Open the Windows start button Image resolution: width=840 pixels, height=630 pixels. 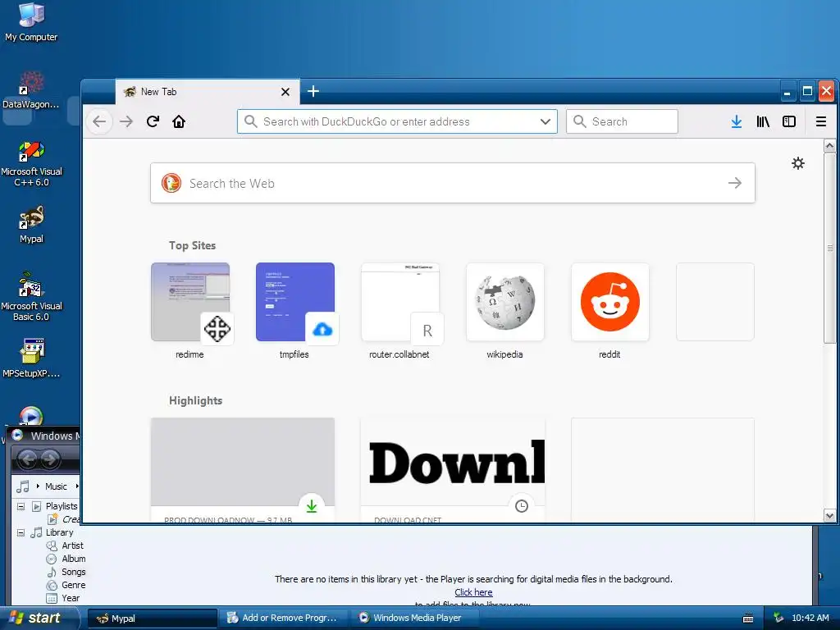[x=39, y=618]
